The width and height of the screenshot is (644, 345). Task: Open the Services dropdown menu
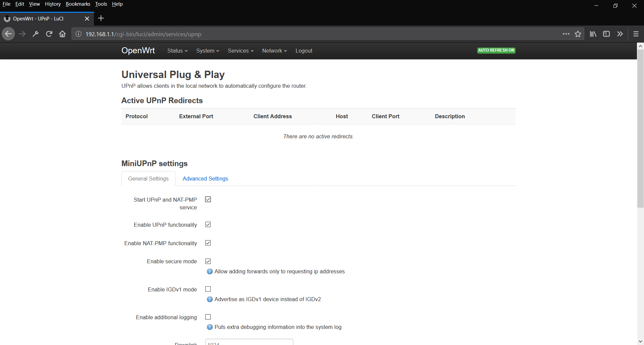pos(240,51)
